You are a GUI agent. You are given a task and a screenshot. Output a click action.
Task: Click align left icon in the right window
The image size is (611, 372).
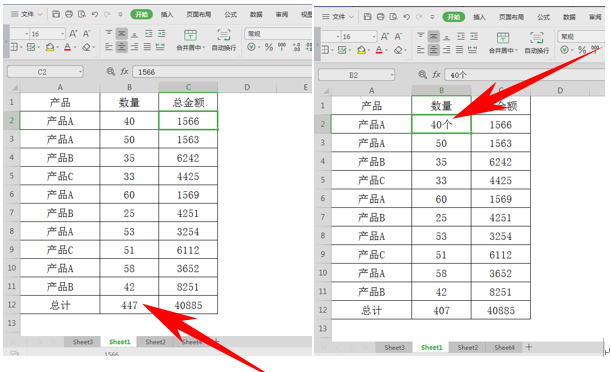point(420,50)
